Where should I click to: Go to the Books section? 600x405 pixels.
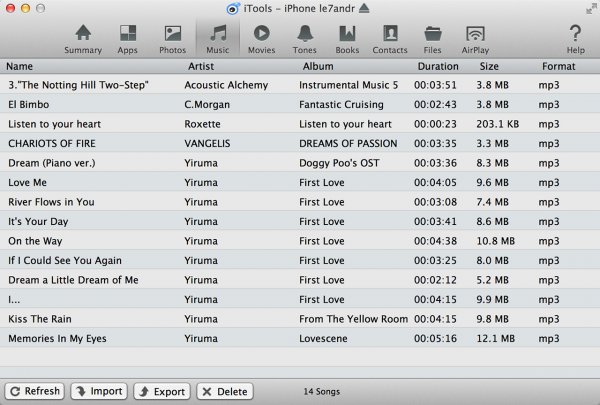(x=347, y=39)
